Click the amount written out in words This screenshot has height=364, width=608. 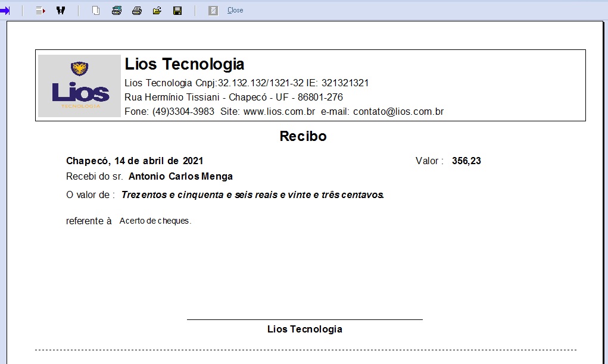click(252, 195)
